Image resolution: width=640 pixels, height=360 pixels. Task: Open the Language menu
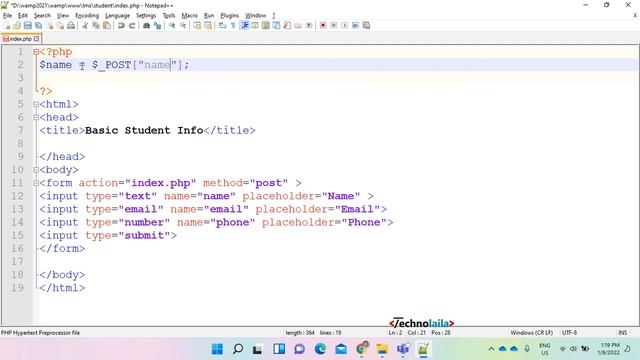(x=117, y=16)
